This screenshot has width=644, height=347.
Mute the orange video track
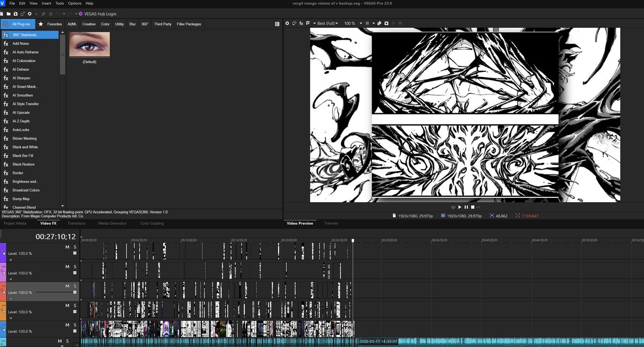pyautogui.click(x=67, y=305)
